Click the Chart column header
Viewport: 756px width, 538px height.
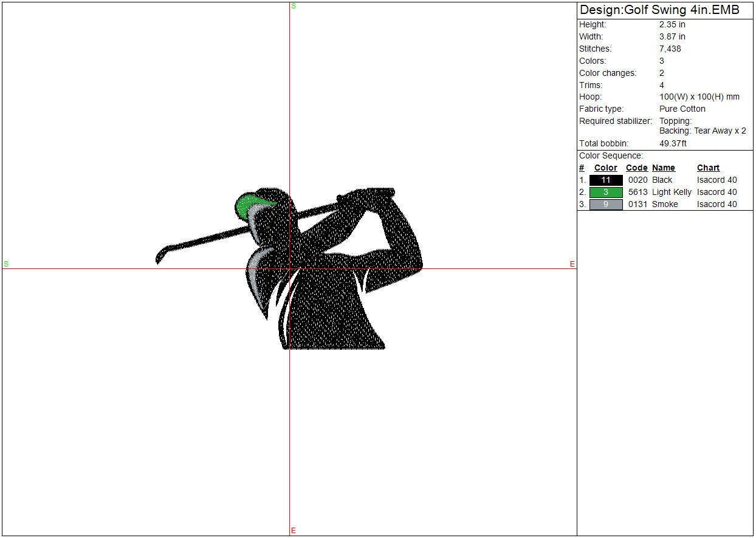pos(708,168)
